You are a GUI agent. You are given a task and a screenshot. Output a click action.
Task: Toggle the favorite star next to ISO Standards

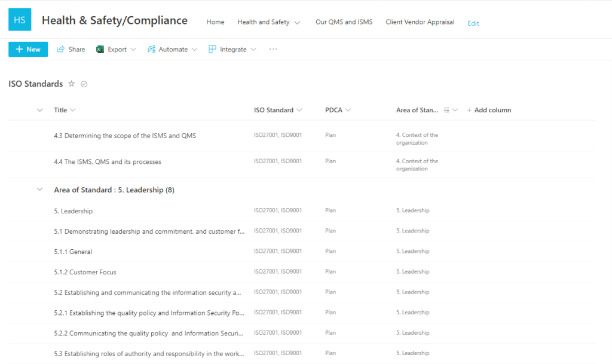(71, 84)
